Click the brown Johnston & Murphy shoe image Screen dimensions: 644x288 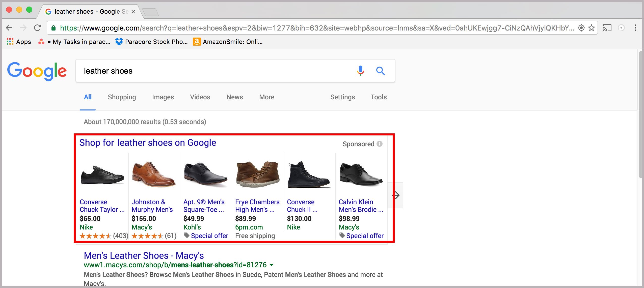(154, 175)
